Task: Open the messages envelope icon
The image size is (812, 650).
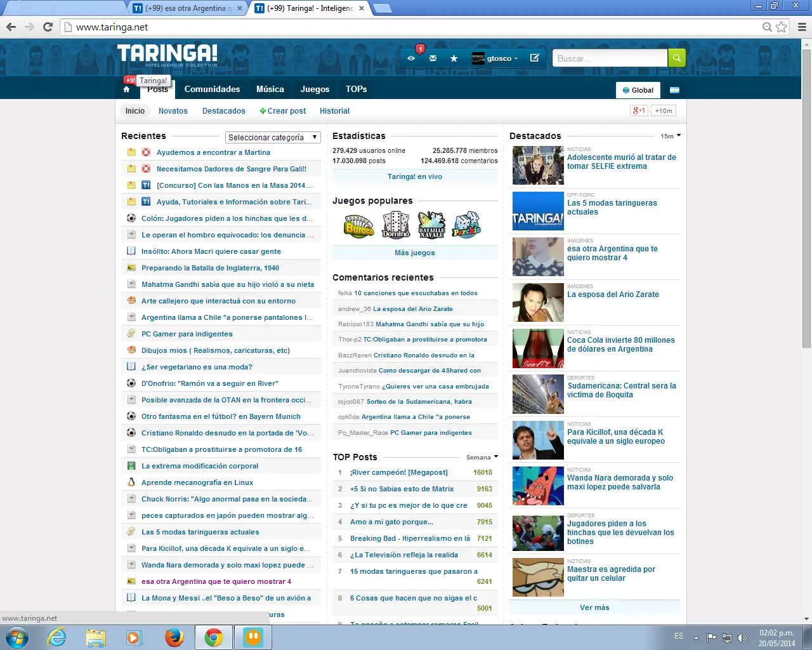Action: (433, 58)
